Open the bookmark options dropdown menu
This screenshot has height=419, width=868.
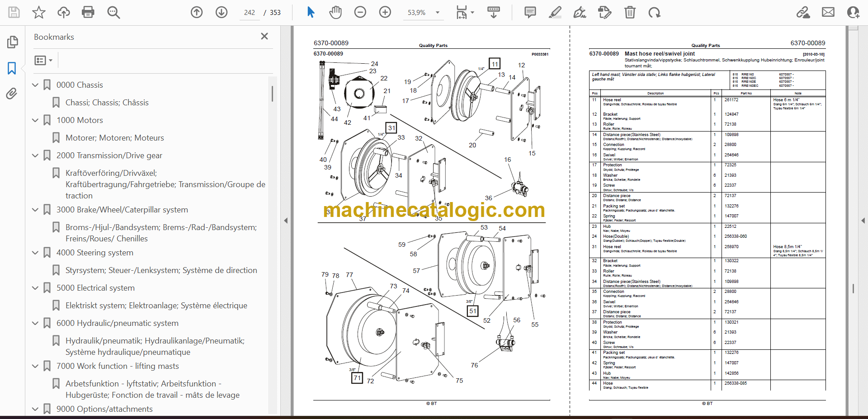tap(43, 60)
